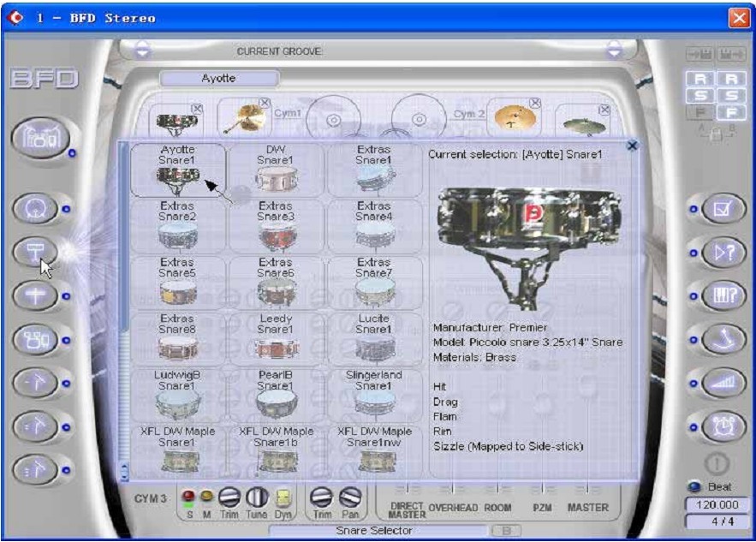
Task: Remove the Cym1 kit piece with its X
Action: (265, 103)
